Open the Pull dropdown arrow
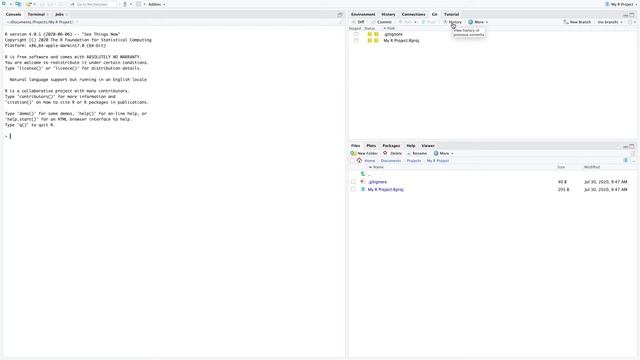The image size is (640, 360). [x=415, y=22]
